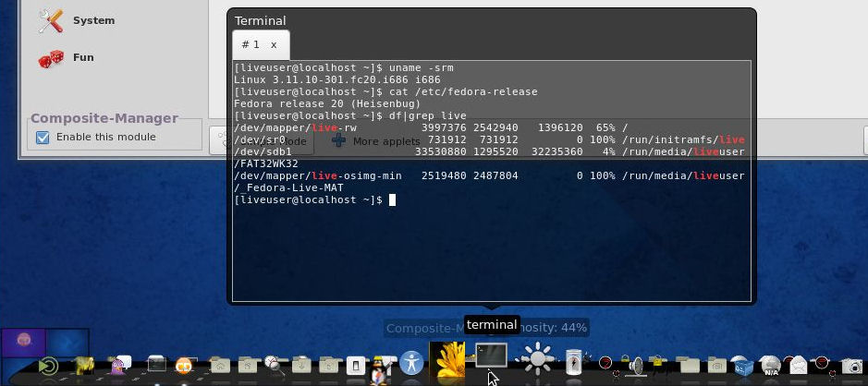Click the '/dev/mapper/live-rw' row in output

point(432,127)
